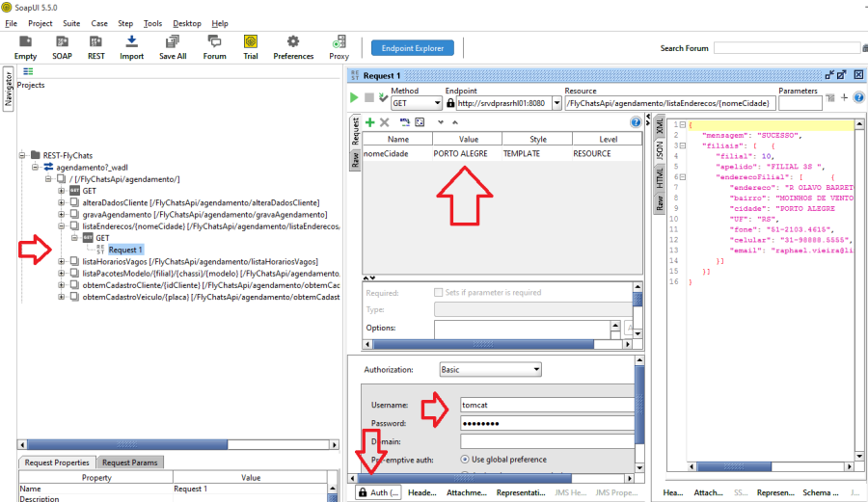This screenshot has width=868, height=502.
Task: Click the Import project icon
Action: 131,47
